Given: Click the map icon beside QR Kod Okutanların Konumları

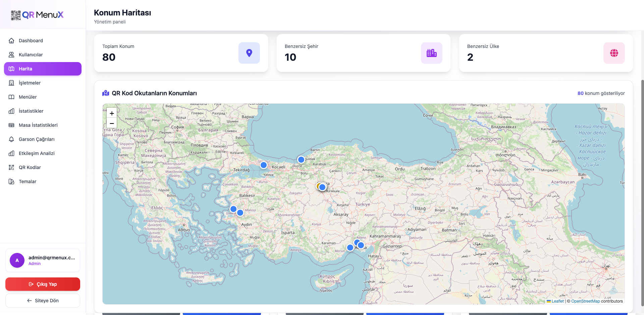Looking at the screenshot, I should [x=106, y=93].
